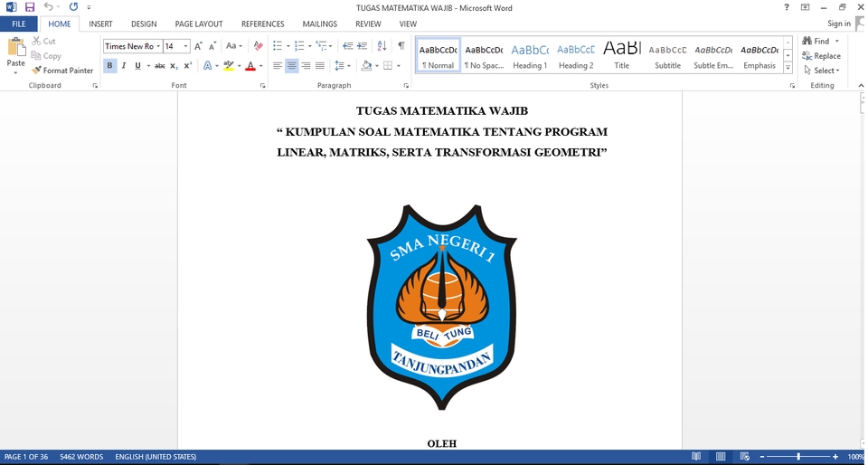The width and height of the screenshot is (868, 465).
Task: Click the zoom slider handle
Action: point(798,457)
